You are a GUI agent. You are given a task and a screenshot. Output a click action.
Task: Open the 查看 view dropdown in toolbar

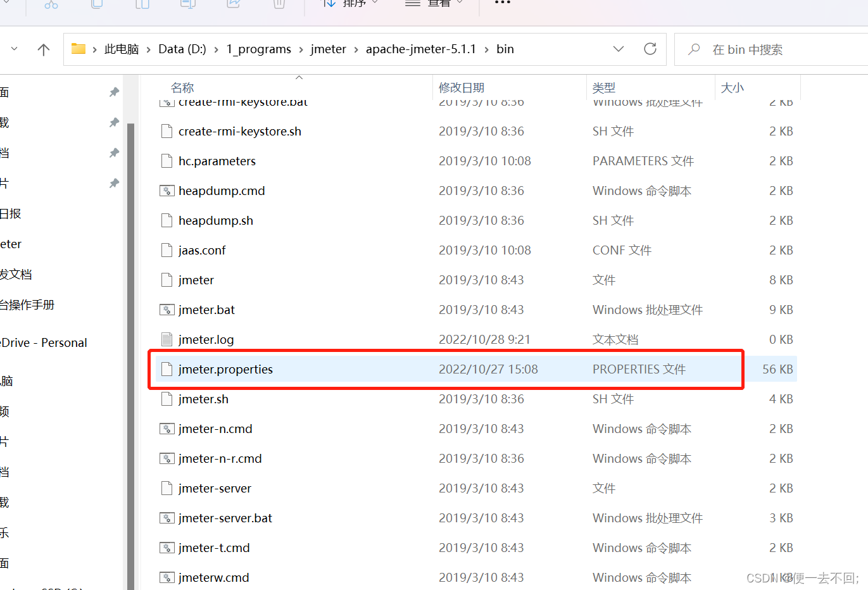[434, 3]
